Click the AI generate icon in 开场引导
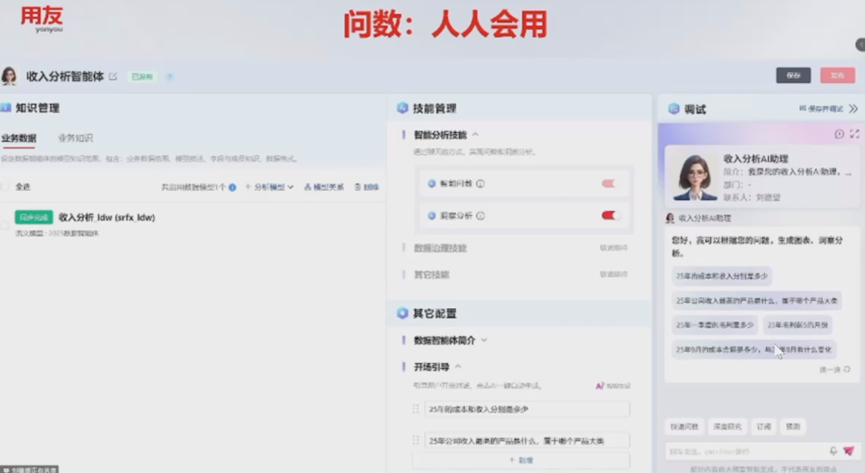The height and width of the screenshot is (473, 865). click(600, 386)
